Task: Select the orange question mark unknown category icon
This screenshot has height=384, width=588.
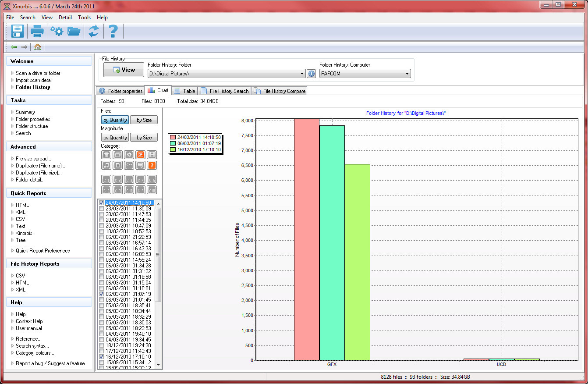Action: pos(152,165)
